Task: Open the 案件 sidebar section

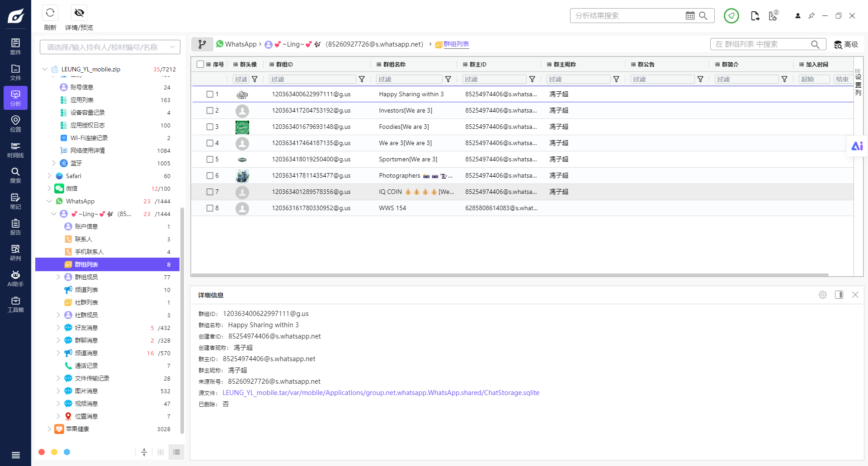Action: click(x=15, y=47)
